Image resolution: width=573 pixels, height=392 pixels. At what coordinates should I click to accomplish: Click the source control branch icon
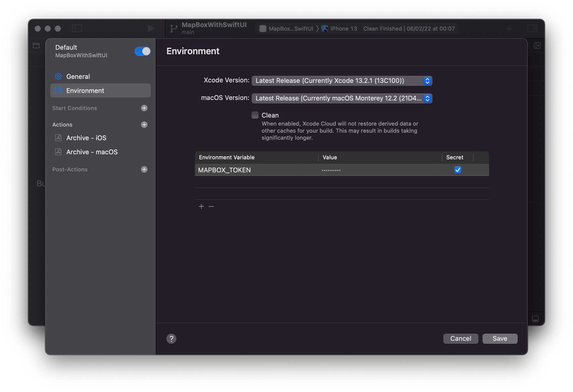coord(173,28)
